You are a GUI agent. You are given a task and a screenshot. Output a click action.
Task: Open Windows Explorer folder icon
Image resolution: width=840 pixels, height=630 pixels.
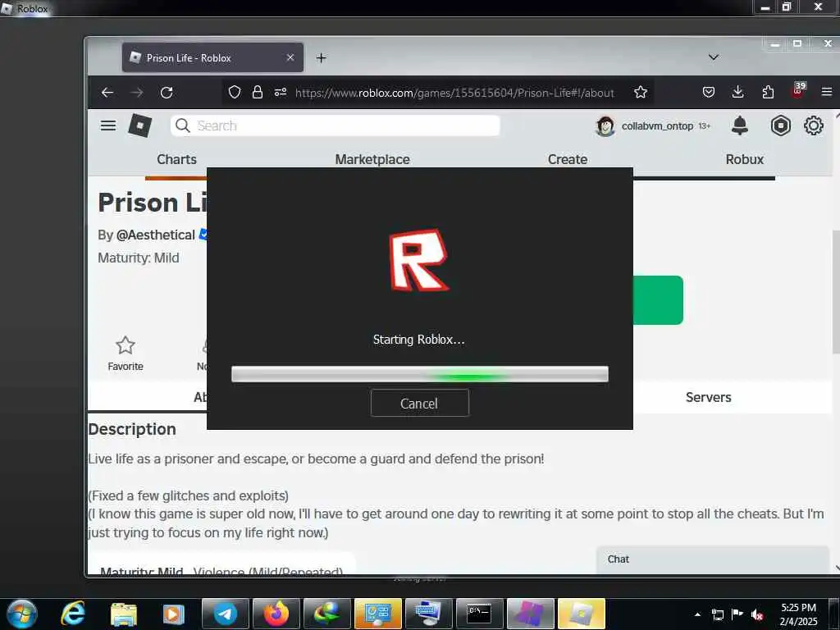point(124,614)
